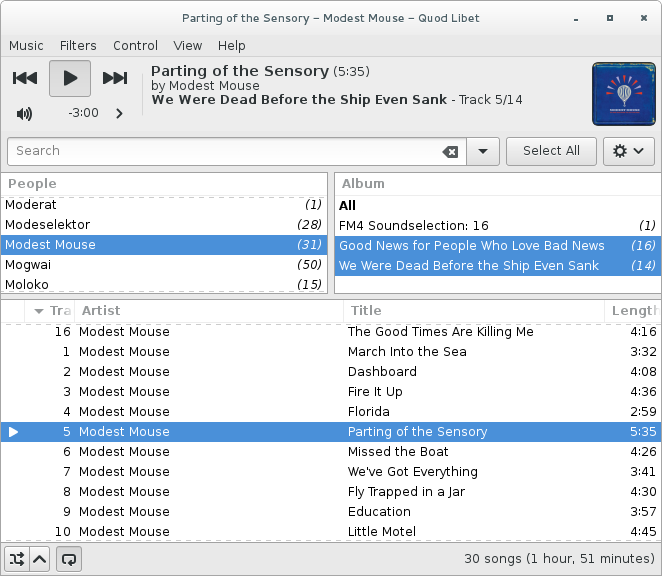Select the playing song Parting of the Sensory
The image size is (662, 576).
point(331,432)
